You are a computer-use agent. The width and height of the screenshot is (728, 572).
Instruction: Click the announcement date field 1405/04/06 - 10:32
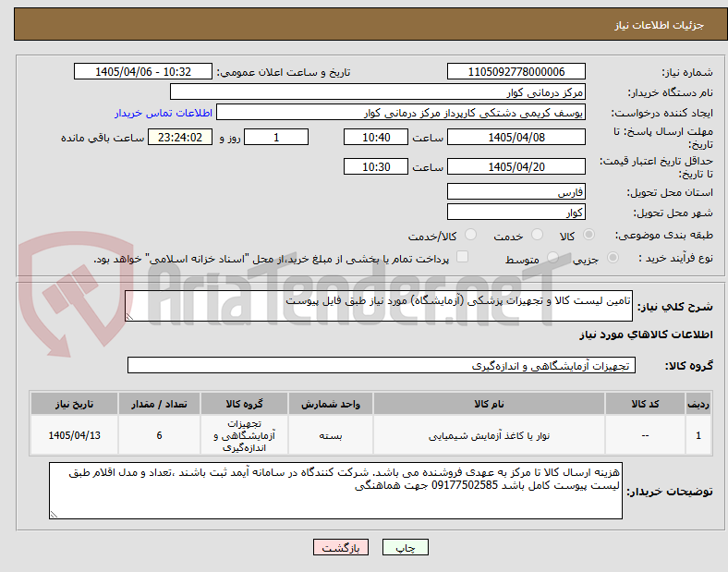click(143, 71)
